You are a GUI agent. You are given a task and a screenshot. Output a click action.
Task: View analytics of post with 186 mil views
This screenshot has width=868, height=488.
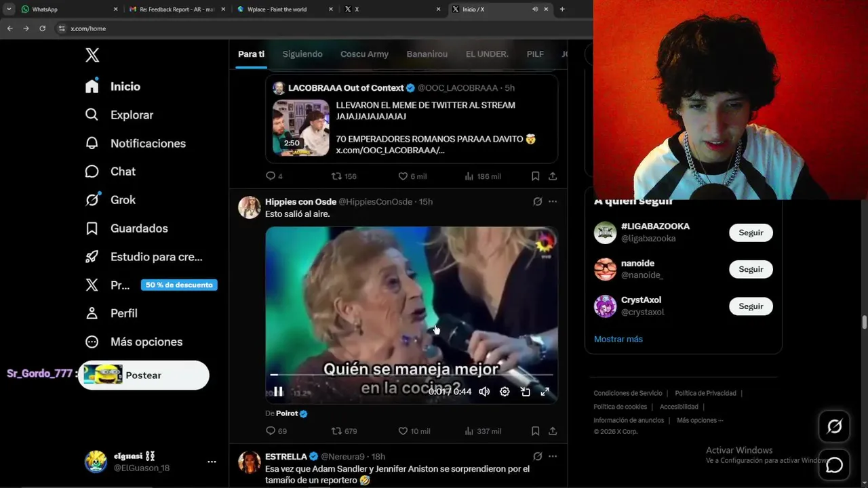point(482,176)
